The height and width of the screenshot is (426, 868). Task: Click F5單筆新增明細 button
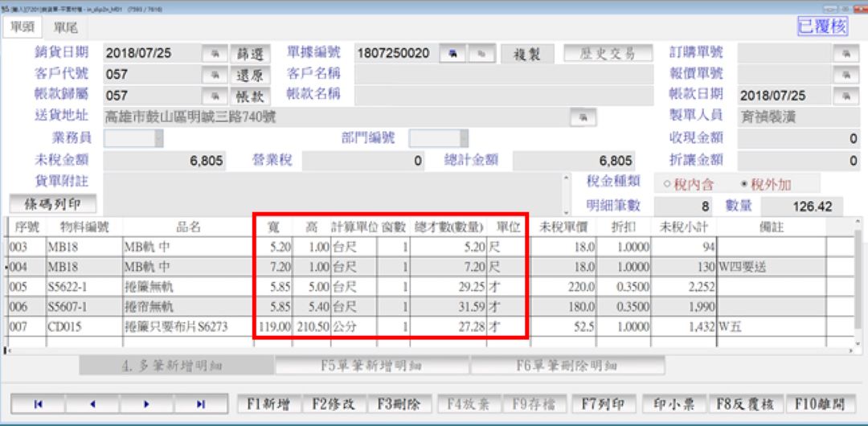[x=372, y=366]
